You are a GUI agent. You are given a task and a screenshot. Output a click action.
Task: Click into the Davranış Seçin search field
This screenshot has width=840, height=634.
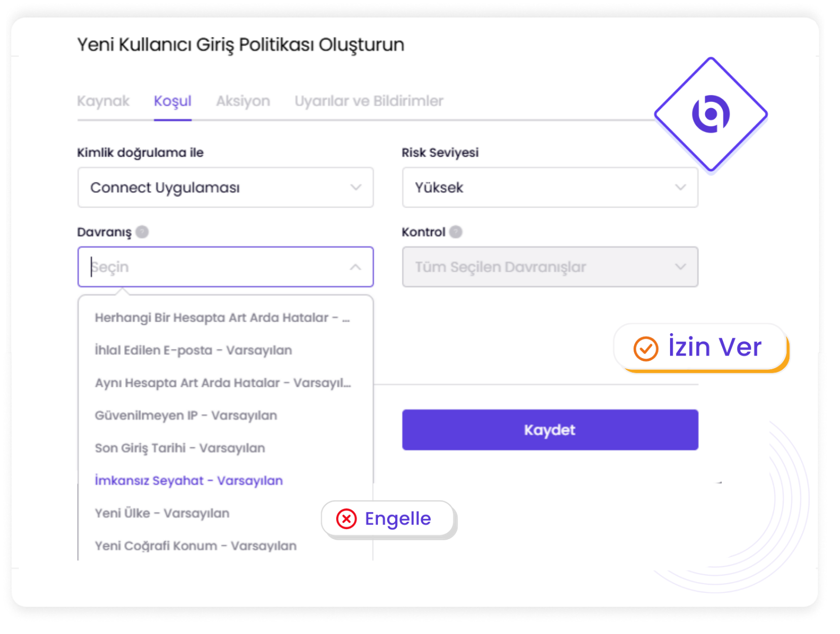(x=213, y=267)
